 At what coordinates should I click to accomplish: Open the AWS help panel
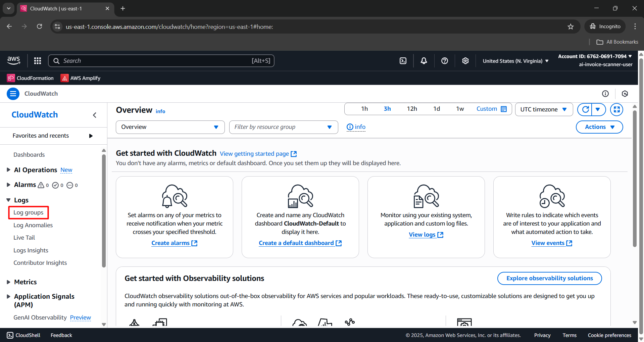(x=444, y=61)
